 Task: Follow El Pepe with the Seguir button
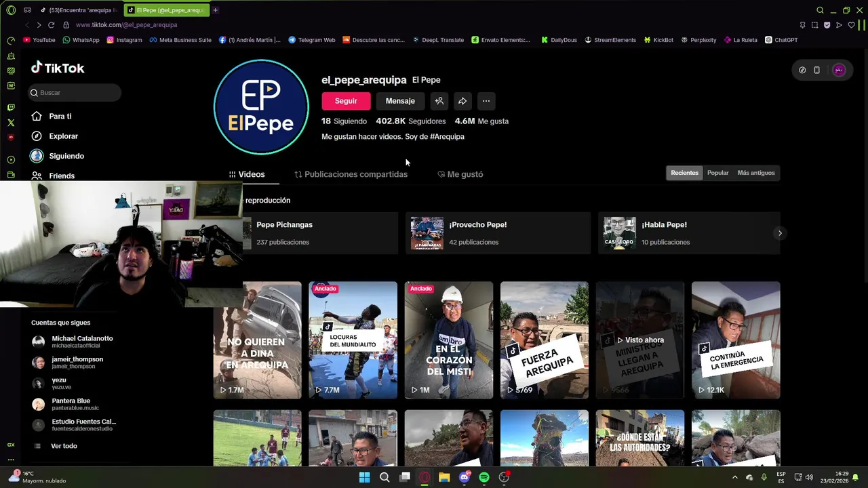(x=346, y=101)
